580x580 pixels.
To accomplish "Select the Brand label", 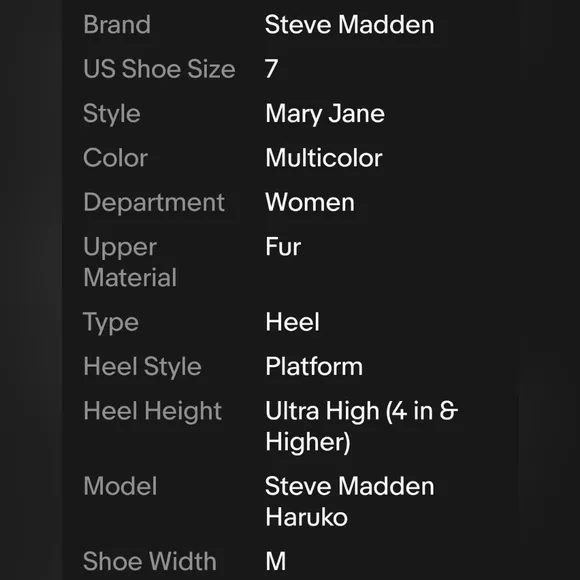I will click(x=117, y=25).
